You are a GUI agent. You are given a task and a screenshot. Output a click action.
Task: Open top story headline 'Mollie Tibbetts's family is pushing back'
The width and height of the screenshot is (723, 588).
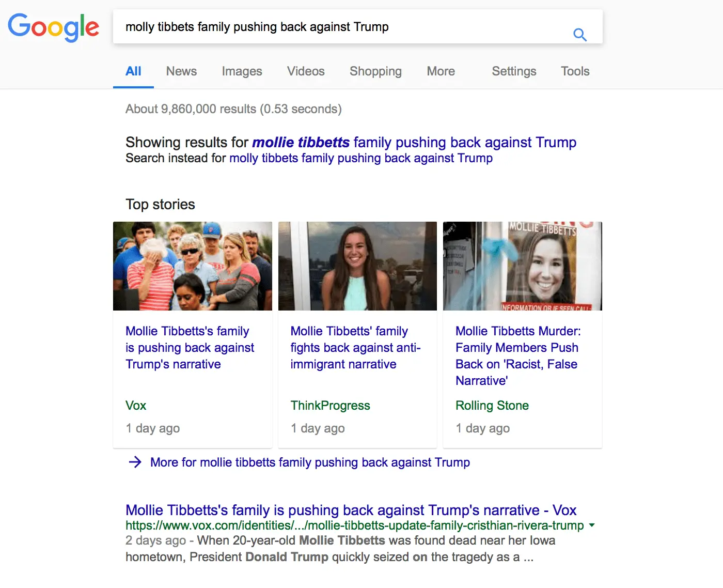click(190, 348)
